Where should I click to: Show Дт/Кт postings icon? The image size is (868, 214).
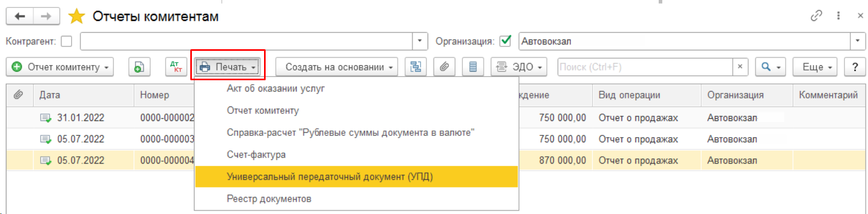176,67
